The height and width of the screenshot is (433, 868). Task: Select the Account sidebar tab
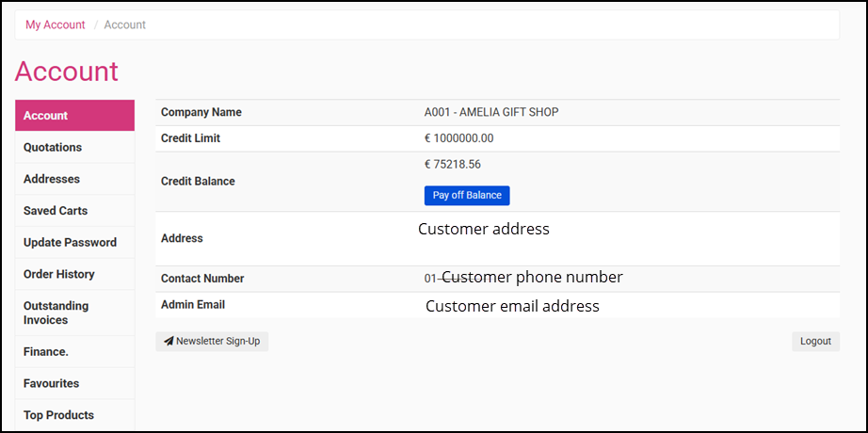(x=74, y=116)
